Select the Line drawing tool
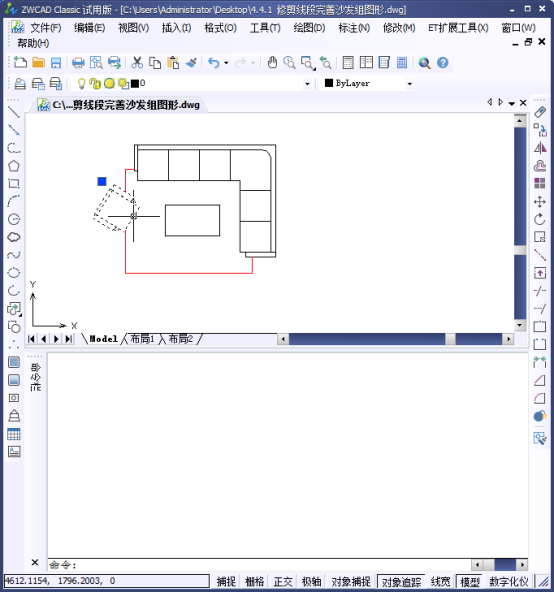This screenshot has height=592, width=554. 14,113
